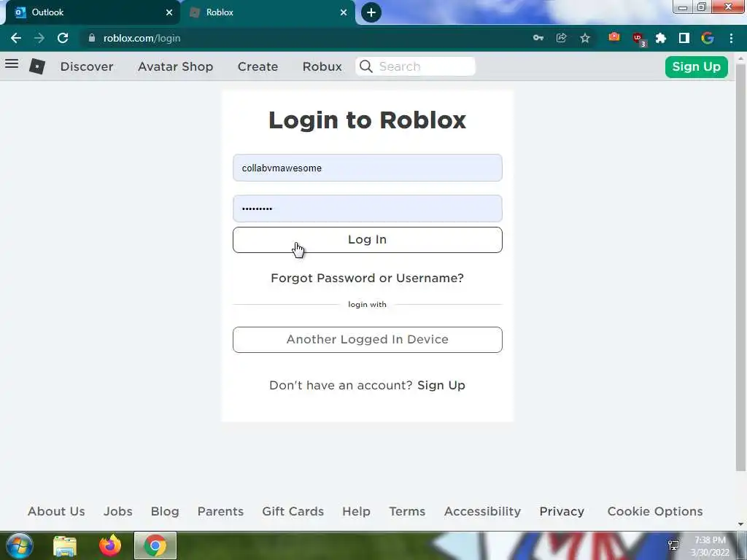Open the Gift Cards footer link
The height and width of the screenshot is (560, 747).
click(293, 511)
